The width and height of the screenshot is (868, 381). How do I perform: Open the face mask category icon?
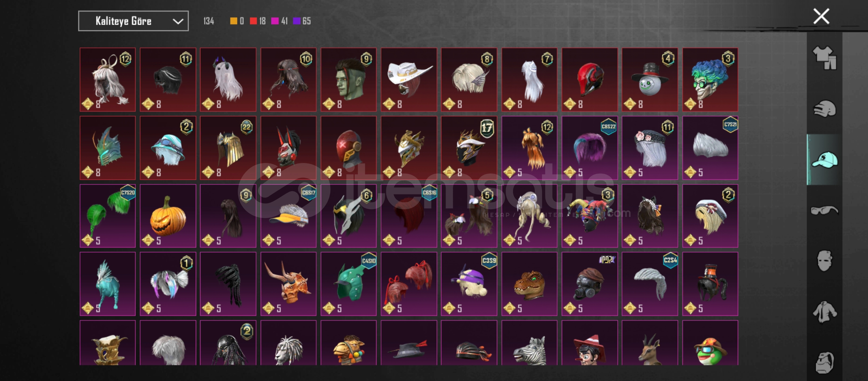coord(825,261)
